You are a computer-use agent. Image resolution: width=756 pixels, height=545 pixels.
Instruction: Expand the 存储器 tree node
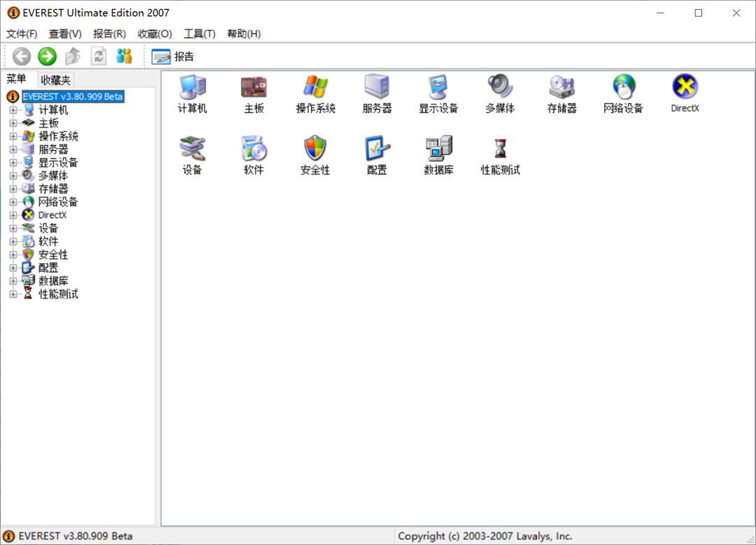(x=13, y=189)
